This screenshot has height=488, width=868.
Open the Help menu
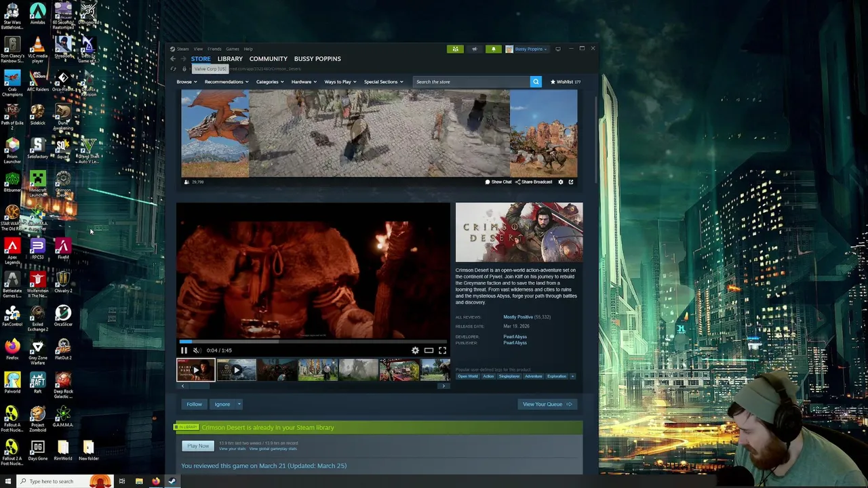[x=248, y=49]
